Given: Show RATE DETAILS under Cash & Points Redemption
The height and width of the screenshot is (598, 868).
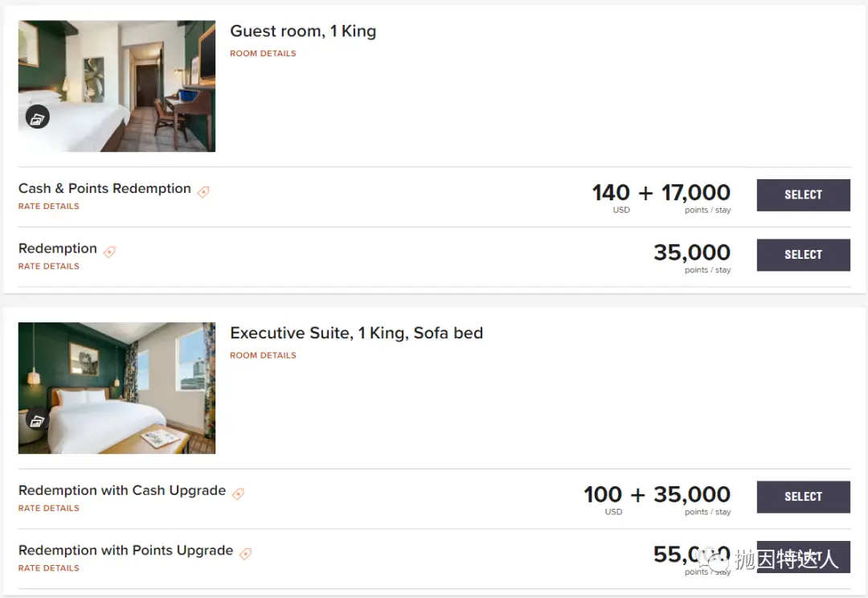Looking at the screenshot, I should (x=49, y=207).
